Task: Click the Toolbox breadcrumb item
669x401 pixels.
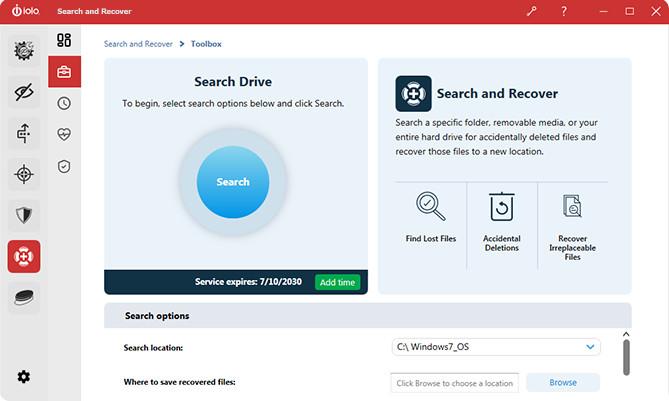Action: 206,44
